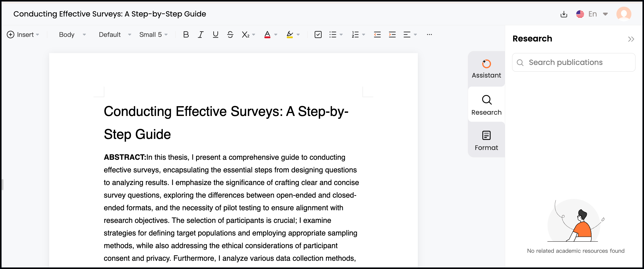Collapse the Research side panel
This screenshot has height=269, width=644.
click(x=631, y=39)
